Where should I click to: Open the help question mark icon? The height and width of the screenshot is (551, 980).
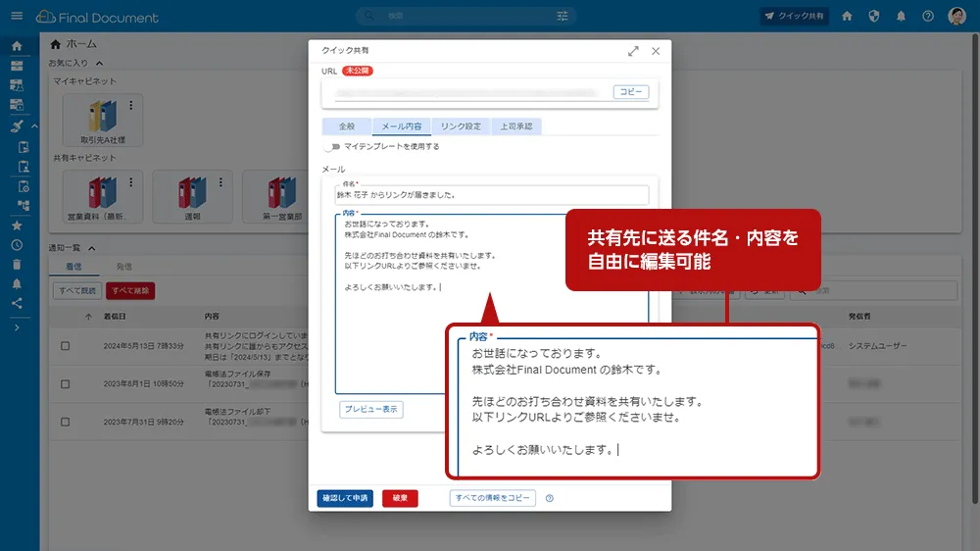[x=928, y=17]
